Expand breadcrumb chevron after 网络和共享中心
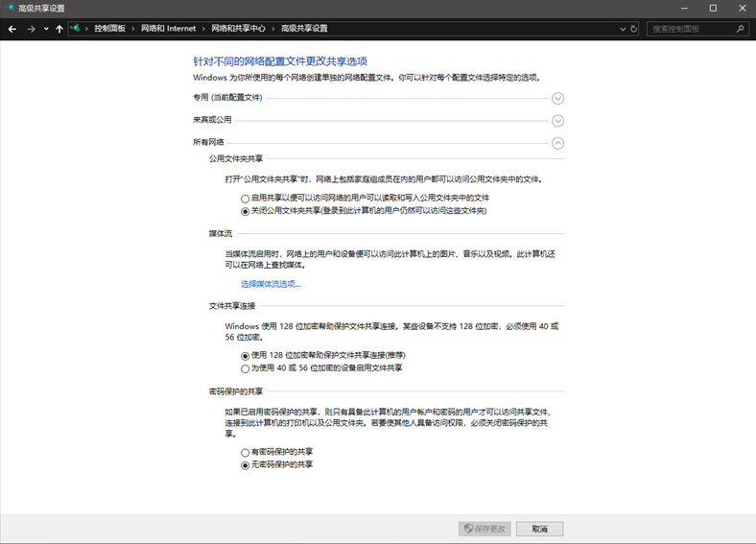Image resolution: width=756 pixels, height=544 pixels. pos(273,29)
